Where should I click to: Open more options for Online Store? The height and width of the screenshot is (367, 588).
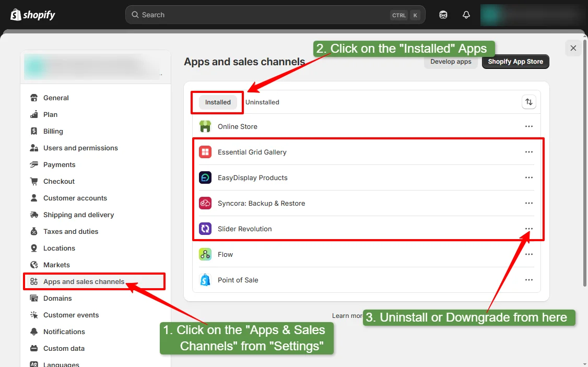pyautogui.click(x=529, y=126)
